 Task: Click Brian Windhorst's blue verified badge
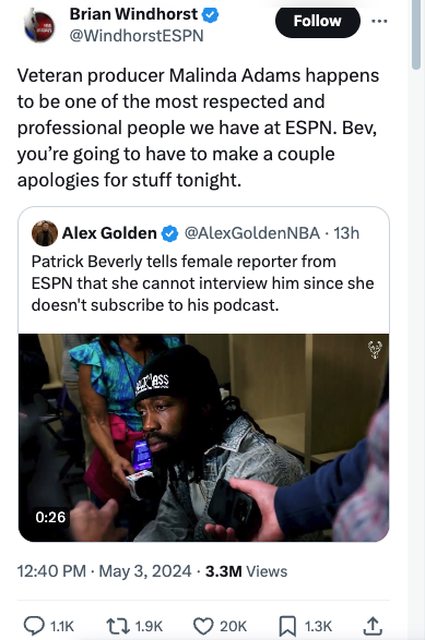[211, 15]
